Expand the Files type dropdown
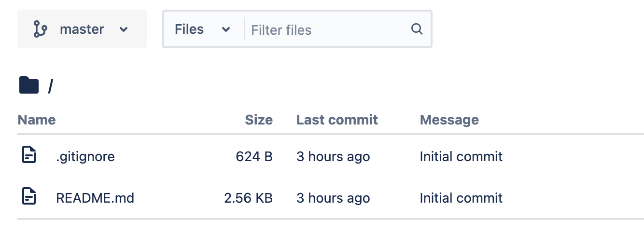This screenshot has height=248, width=644. [x=202, y=29]
